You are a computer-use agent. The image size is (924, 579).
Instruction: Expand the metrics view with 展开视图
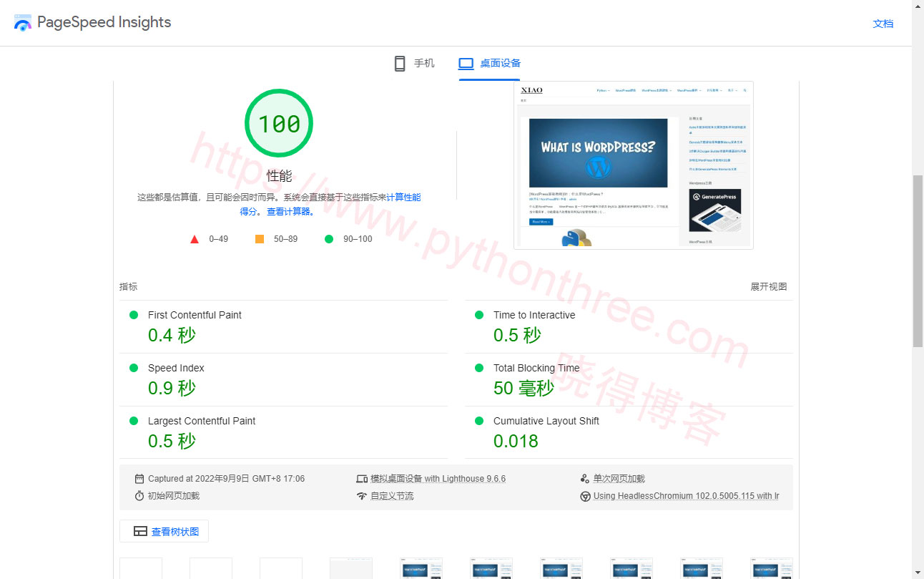768,287
